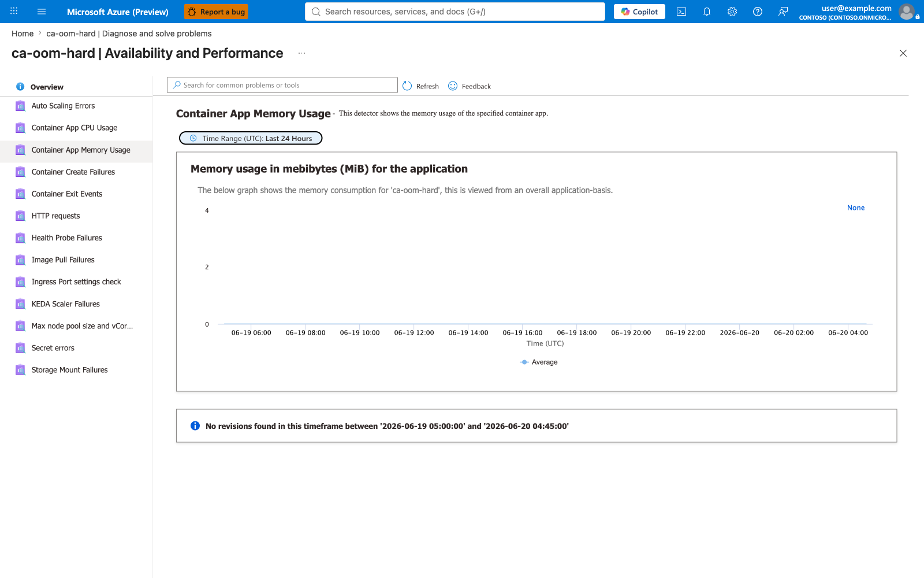The width and height of the screenshot is (924, 578).
Task: Open Max node pool size and vCor... detector
Action: (76, 325)
